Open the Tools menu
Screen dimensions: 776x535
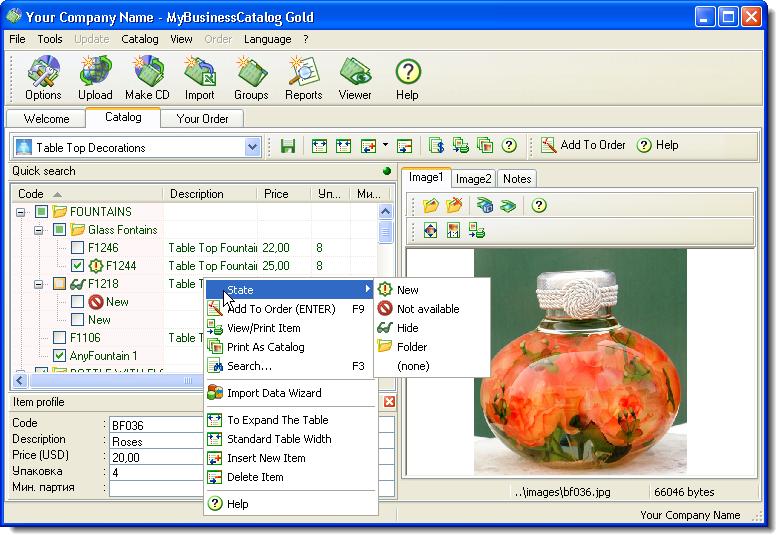pos(50,39)
